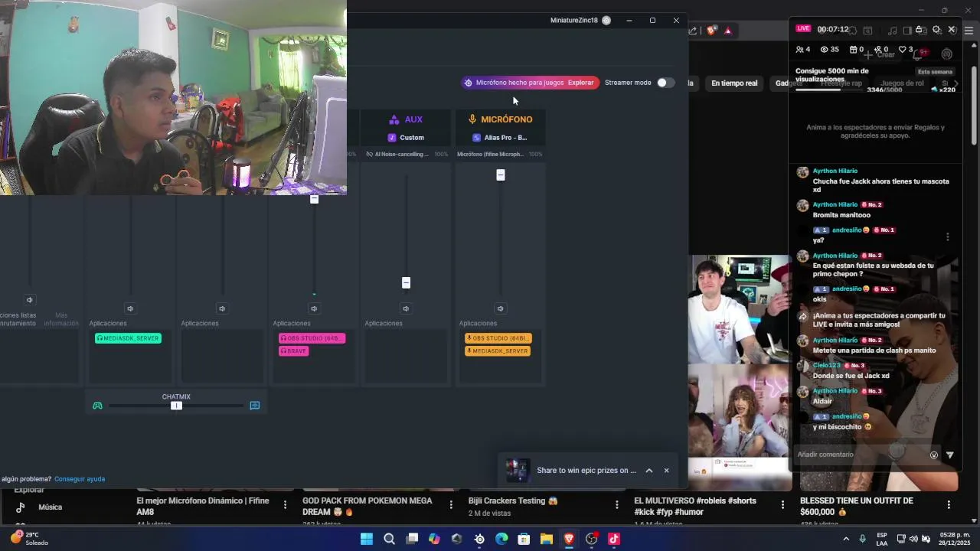Open the AUX Custom configuration dropdown

(x=406, y=138)
